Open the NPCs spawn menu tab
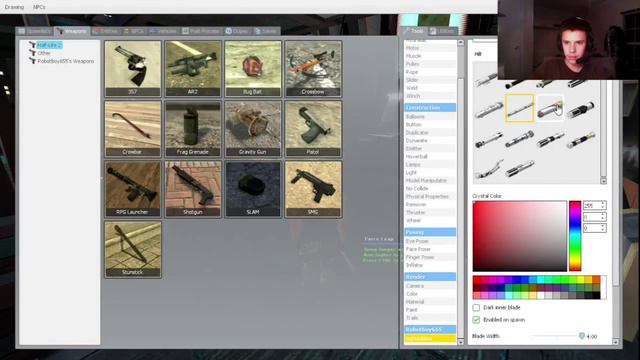Image resolution: width=640 pixels, height=360 pixels. click(x=134, y=31)
